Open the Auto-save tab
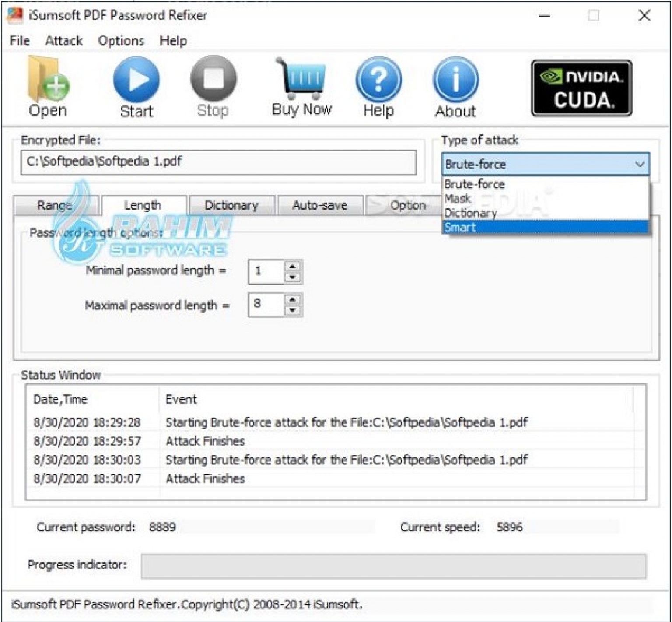Screen dimensions: 672x622 (x=320, y=205)
